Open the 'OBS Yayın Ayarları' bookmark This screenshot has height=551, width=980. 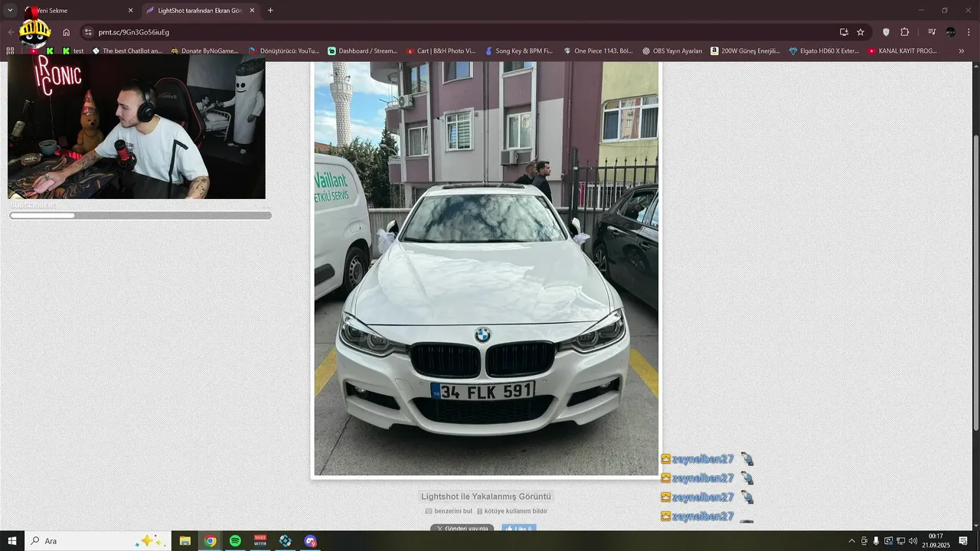click(672, 51)
